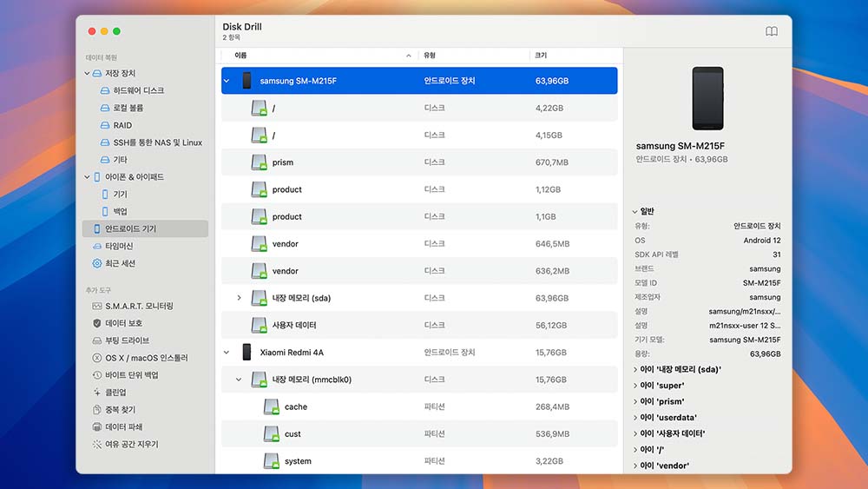The height and width of the screenshot is (489, 868).
Task: Expand 아이 'vendor' section
Action: (635, 466)
